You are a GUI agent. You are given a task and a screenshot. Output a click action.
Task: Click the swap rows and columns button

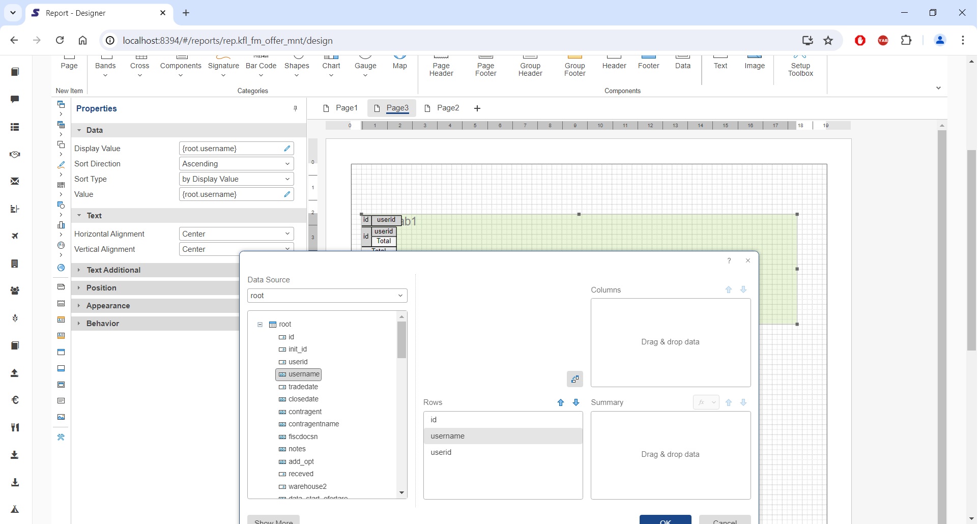click(575, 379)
